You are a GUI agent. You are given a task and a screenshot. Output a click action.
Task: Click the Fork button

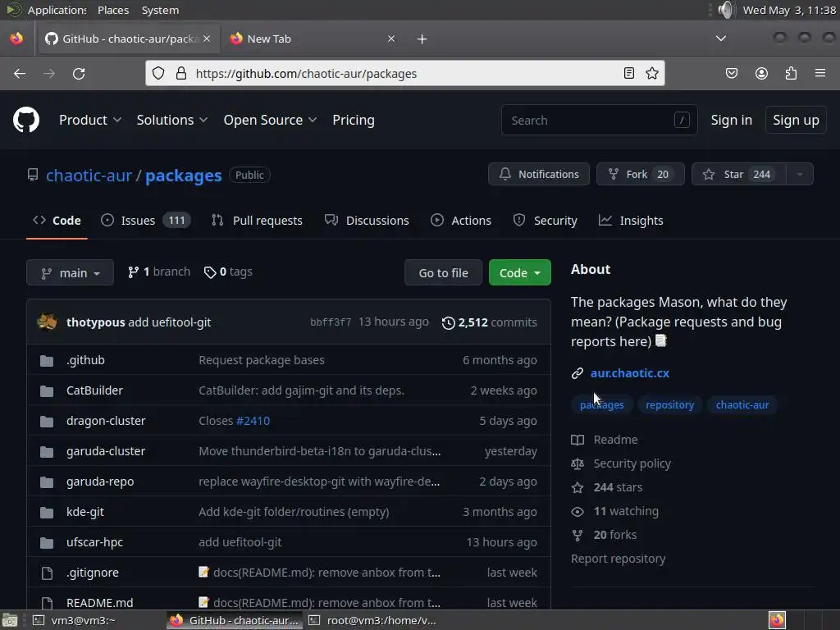[640, 174]
